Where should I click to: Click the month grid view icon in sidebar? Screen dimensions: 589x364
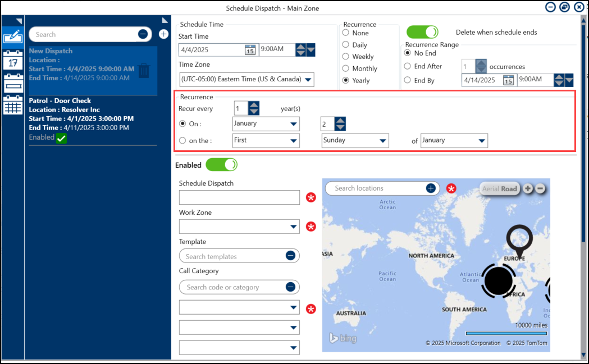tap(12, 105)
